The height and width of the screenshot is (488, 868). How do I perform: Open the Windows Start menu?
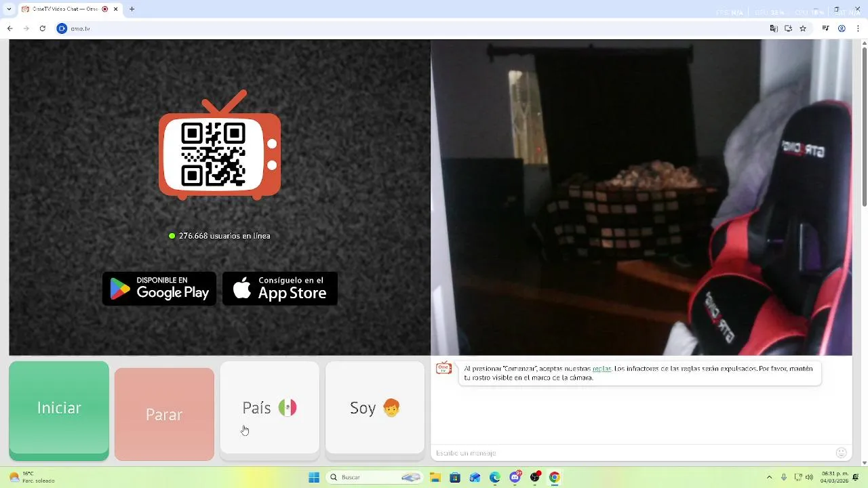click(x=313, y=477)
